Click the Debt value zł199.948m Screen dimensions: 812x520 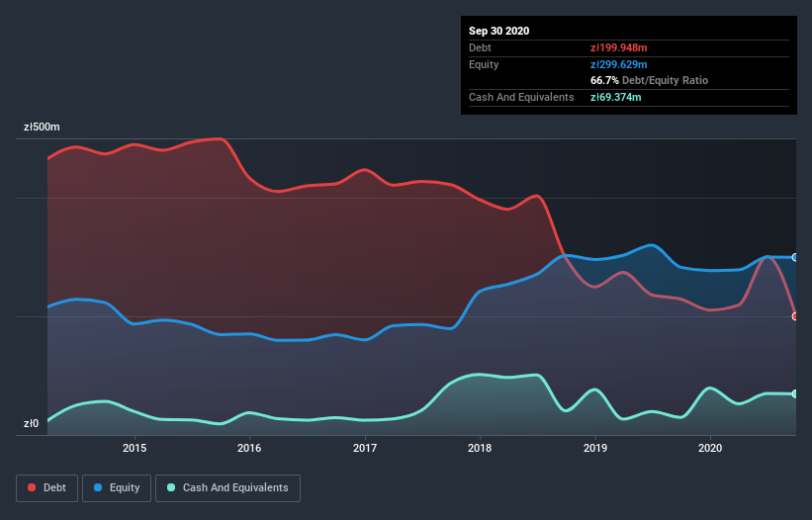(x=619, y=47)
